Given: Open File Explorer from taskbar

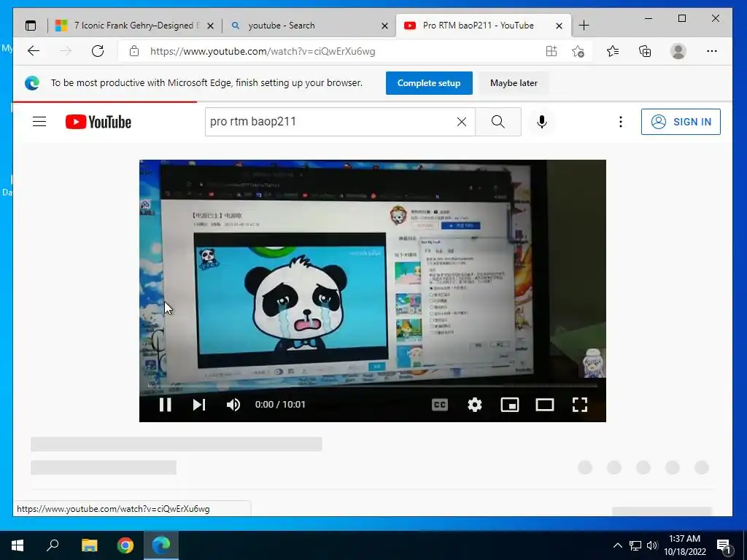Looking at the screenshot, I should click(89, 545).
